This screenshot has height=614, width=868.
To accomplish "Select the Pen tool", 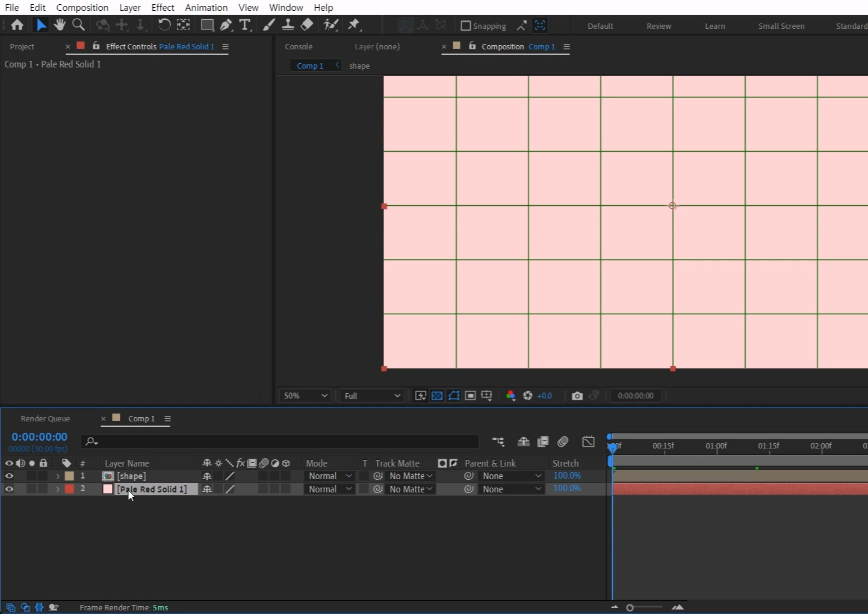I will pos(226,25).
